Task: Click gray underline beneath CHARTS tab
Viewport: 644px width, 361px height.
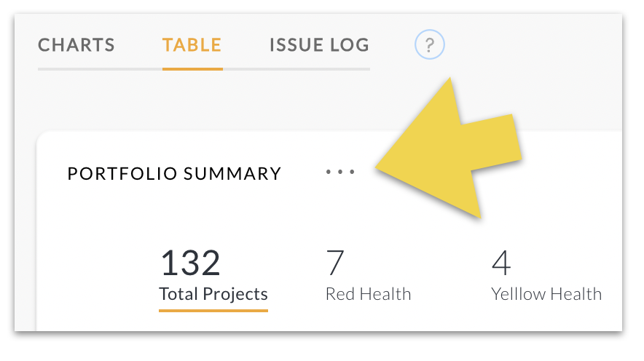Action: coord(76,69)
